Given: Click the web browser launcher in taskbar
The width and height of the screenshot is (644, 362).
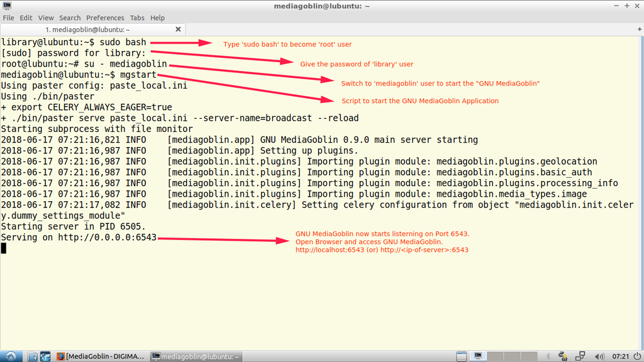Looking at the screenshot, I should click(x=44, y=356).
